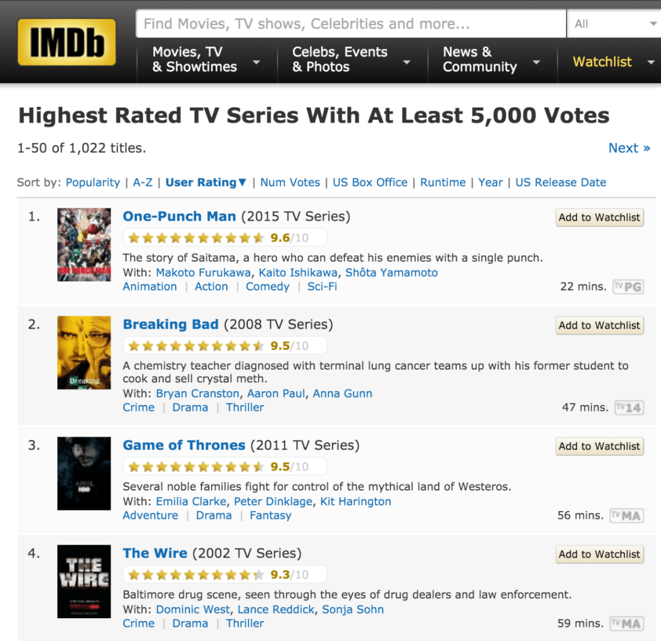661x644 pixels.
Task: Click the TV-MA badge for The Wire
Action: pyautogui.click(x=627, y=624)
